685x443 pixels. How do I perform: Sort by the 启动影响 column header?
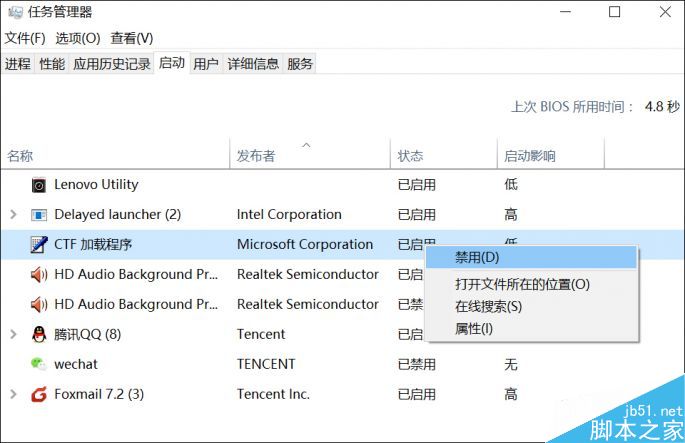(x=530, y=156)
